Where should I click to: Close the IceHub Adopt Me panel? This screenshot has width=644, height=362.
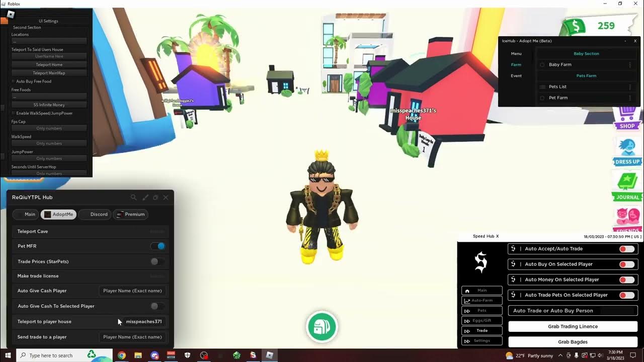(x=635, y=41)
